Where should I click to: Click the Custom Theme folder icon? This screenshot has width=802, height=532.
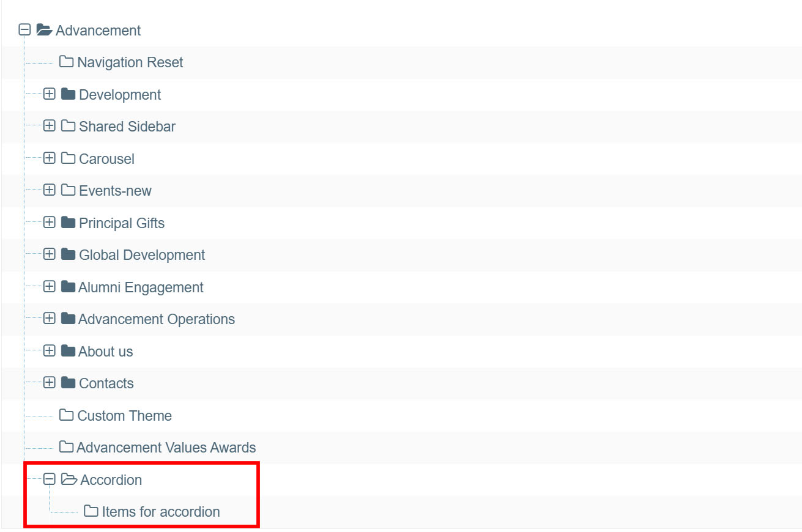[x=66, y=415]
